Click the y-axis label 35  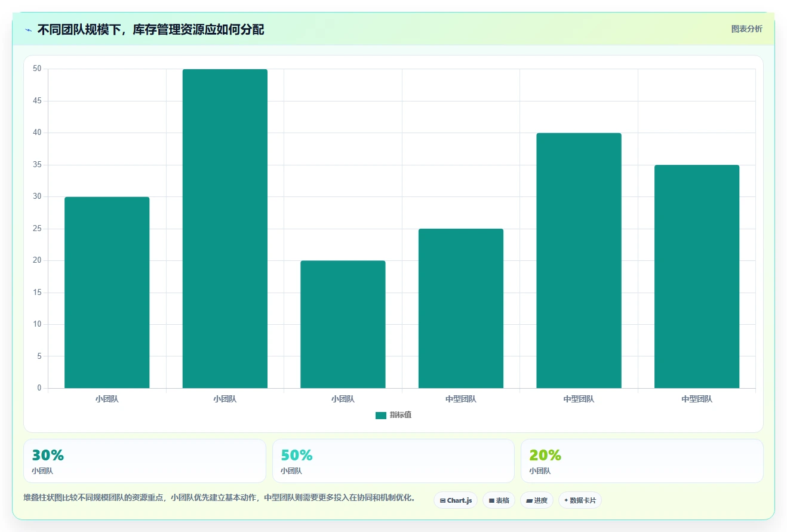coord(37,165)
